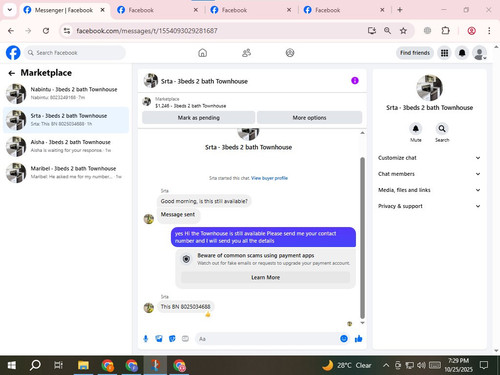This screenshot has height=375, width=500.
Task: Go back from Marketplace using the arrow
Action: pyautogui.click(x=12, y=73)
